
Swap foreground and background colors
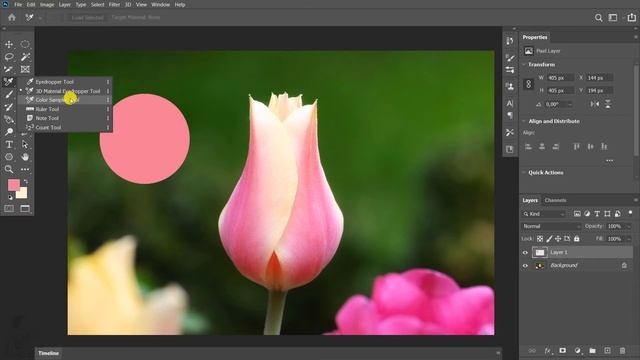[x=26, y=181]
